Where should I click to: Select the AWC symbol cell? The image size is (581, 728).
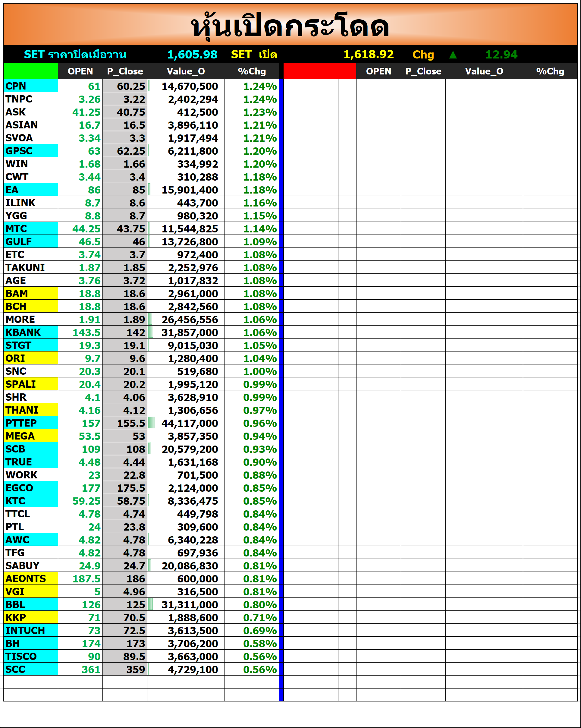[x=31, y=540]
